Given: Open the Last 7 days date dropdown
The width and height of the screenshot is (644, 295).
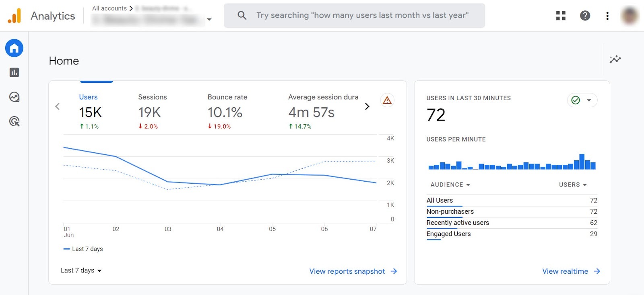Looking at the screenshot, I should 81,270.
